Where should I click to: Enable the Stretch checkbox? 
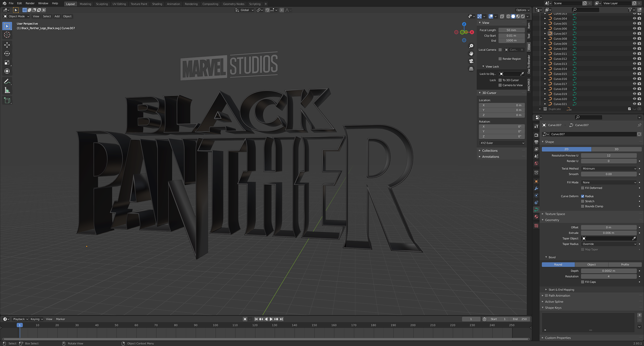583,201
